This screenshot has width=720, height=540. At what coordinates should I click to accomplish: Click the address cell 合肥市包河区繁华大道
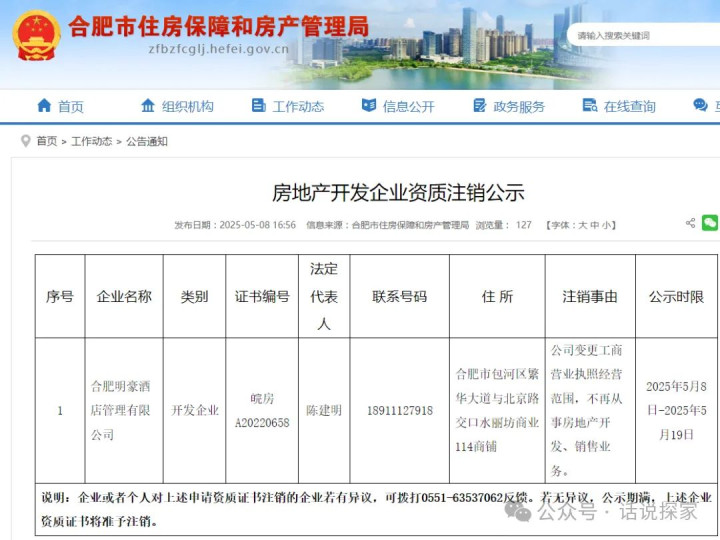click(497, 410)
